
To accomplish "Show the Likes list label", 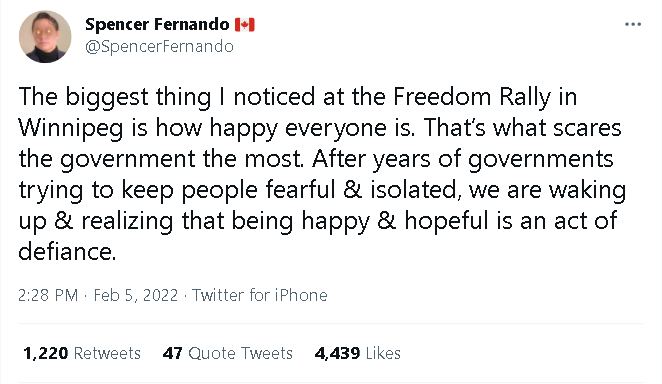I will [383, 353].
